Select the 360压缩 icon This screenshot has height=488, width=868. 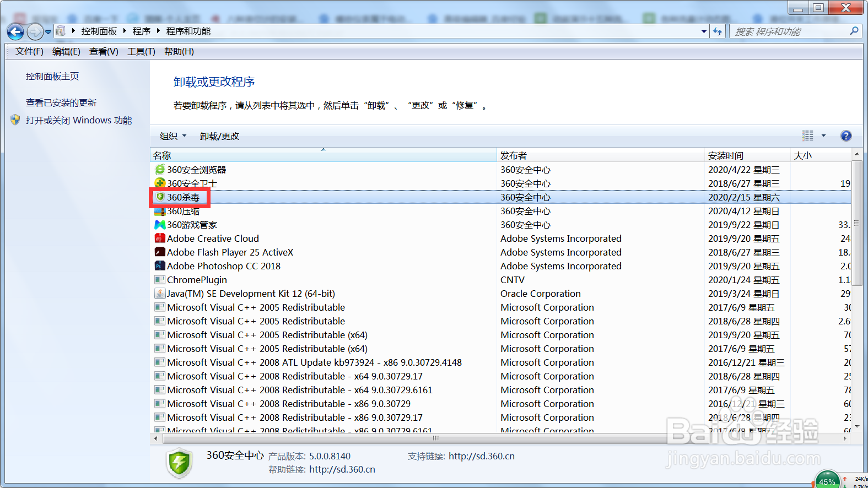[x=160, y=211]
